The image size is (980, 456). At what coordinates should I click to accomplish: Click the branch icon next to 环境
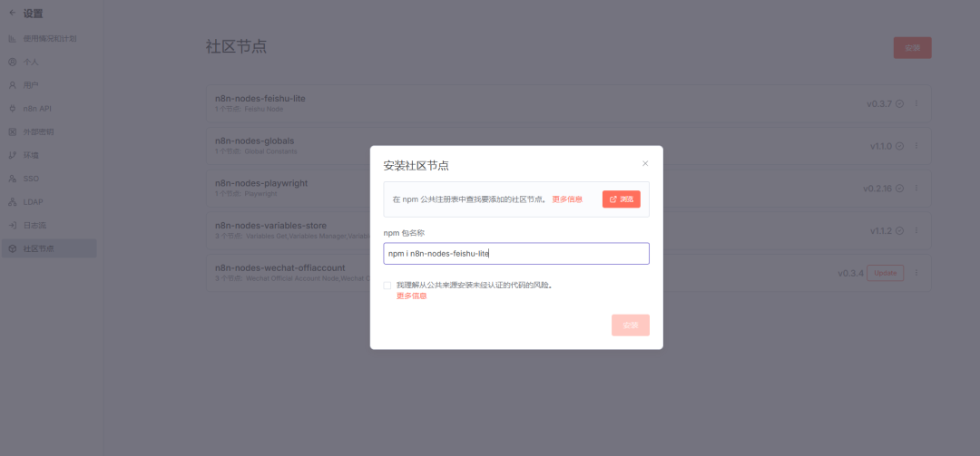(13, 155)
